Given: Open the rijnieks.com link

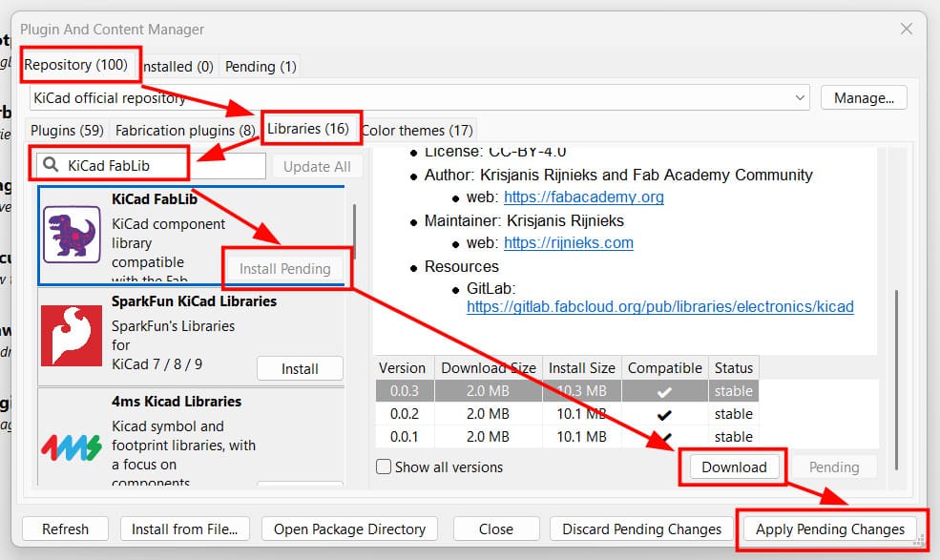Looking at the screenshot, I should pos(569,243).
